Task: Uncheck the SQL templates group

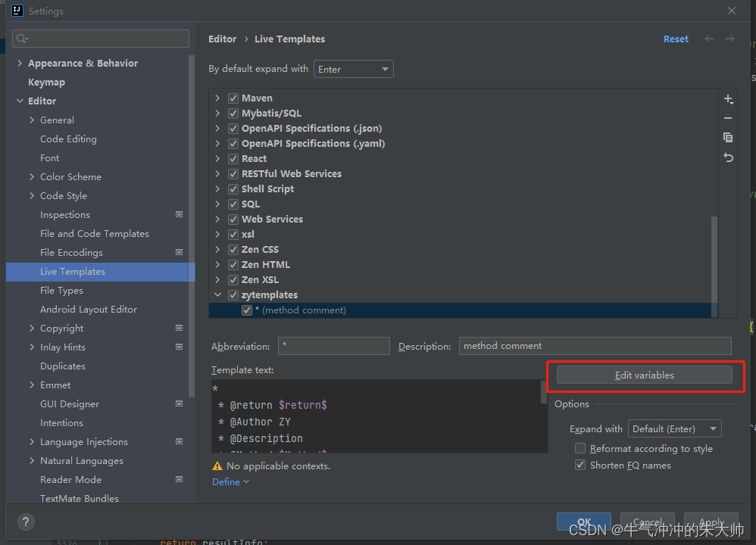Action: (233, 204)
